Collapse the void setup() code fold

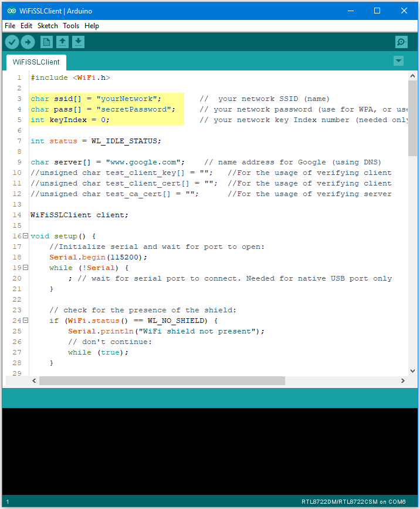click(26, 235)
